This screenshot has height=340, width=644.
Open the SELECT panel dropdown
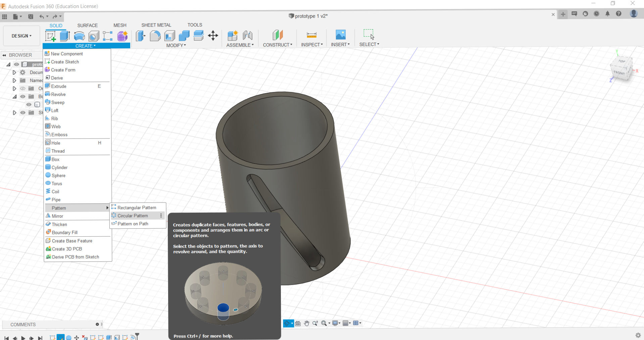click(369, 44)
